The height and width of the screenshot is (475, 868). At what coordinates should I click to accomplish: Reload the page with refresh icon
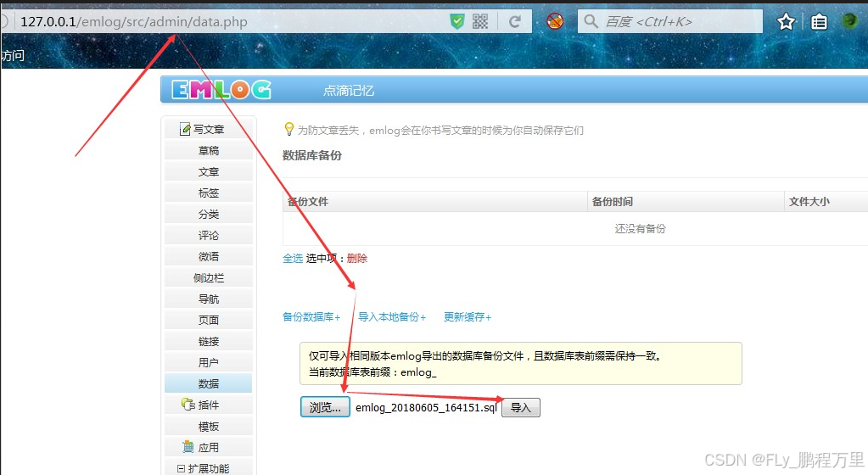(515, 21)
